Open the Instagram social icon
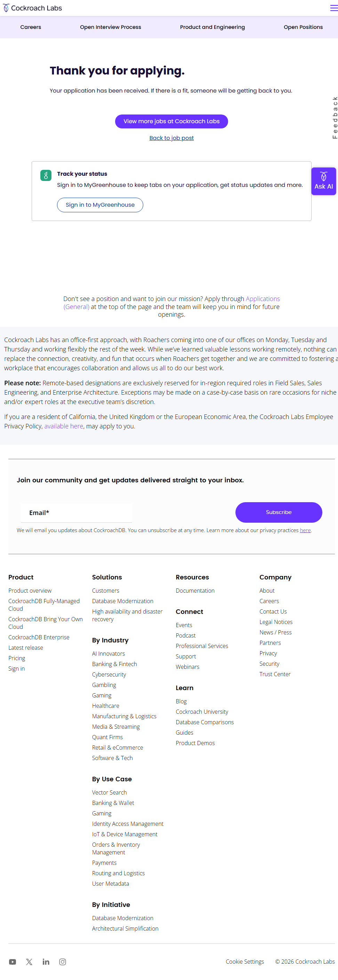This screenshot has height=980, width=338. point(63,962)
